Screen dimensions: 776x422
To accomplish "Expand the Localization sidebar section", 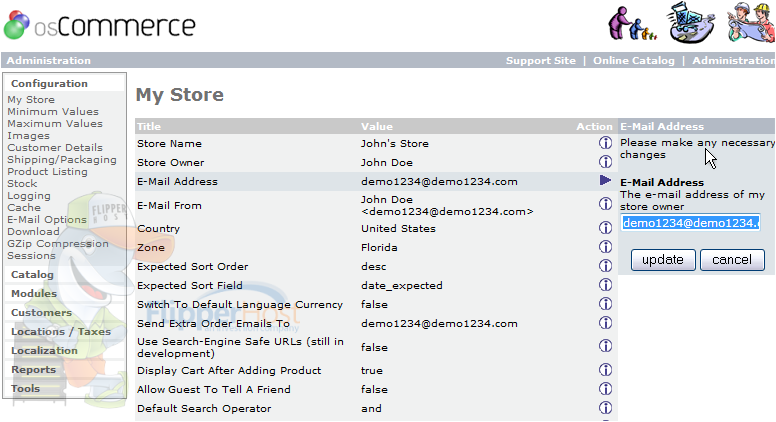I will pyautogui.click(x=44, y=351).
